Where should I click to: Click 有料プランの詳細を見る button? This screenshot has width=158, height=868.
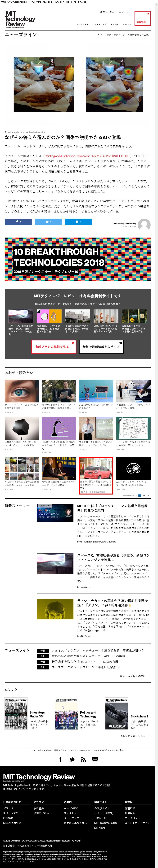(x=54, y=347)
